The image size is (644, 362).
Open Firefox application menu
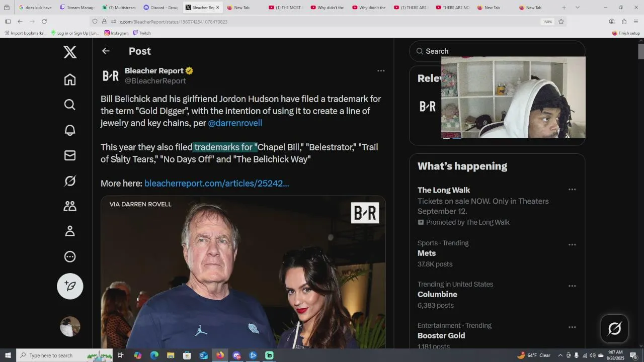pyautogui.click(x=636, y=22)
